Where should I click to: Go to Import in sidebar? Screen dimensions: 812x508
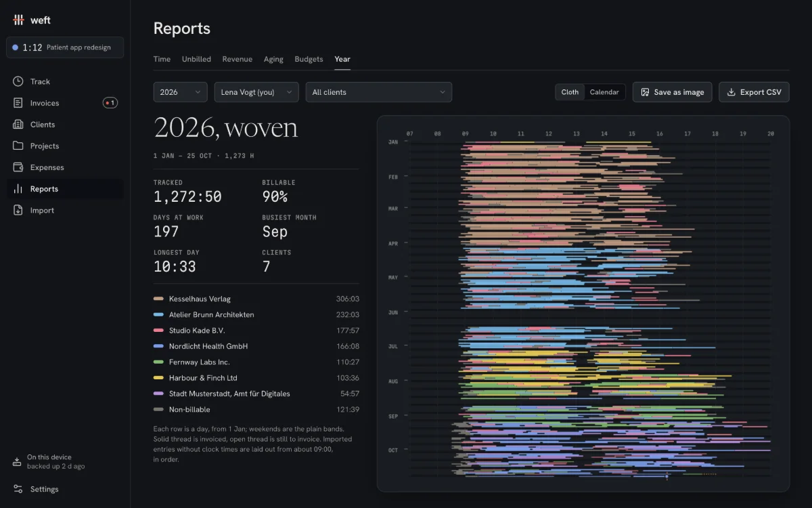(x=65, y=210)
